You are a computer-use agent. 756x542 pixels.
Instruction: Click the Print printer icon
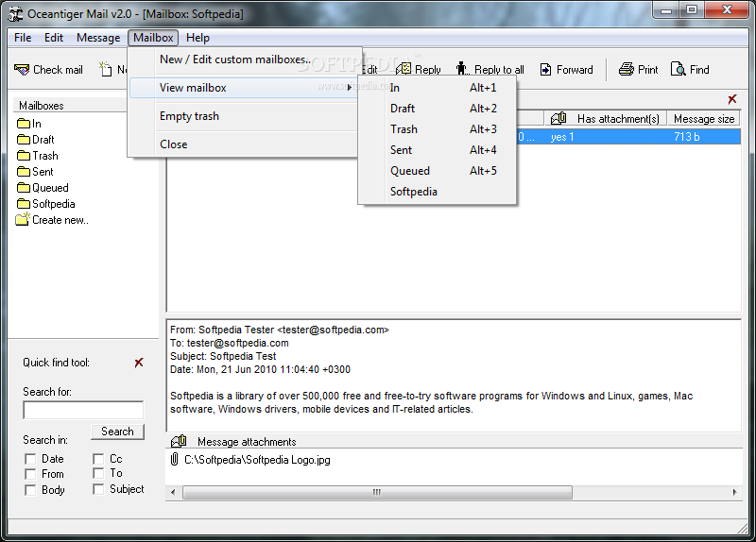click(x=627, y=69)
